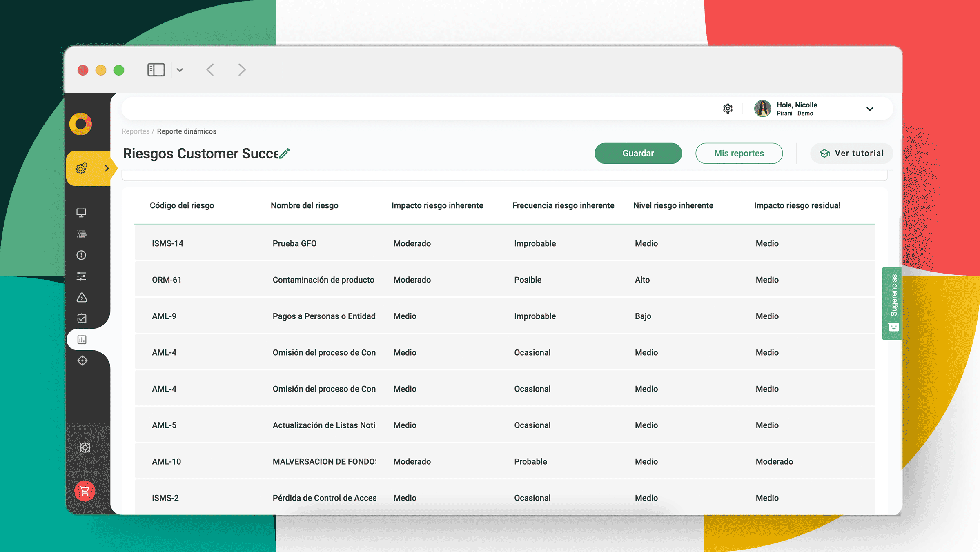Go forward with browser forward arrow
This screenshot has height=552, width=980.
pyautogui.click(x=242, y=70)
